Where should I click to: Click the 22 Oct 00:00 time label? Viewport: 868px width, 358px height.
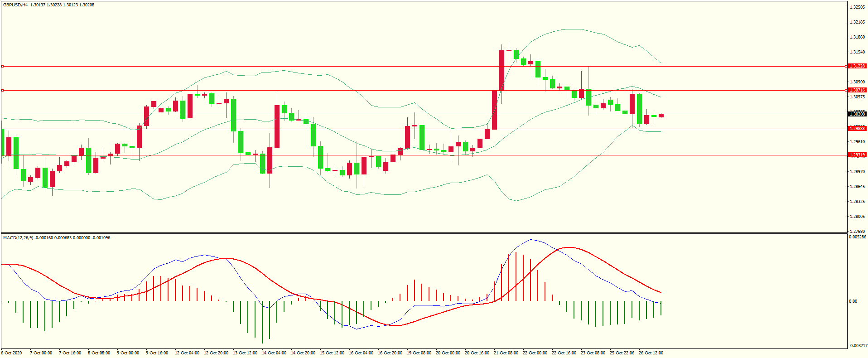(x=535, y=353)
